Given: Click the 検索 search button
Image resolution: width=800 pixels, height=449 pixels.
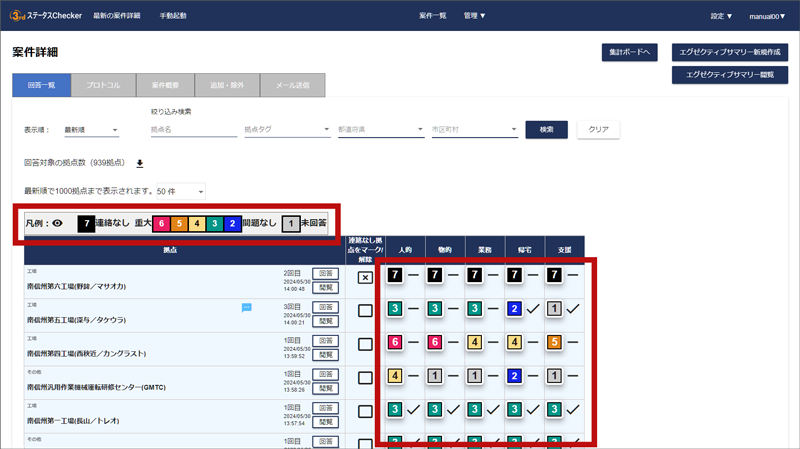Looking at the screenshot, I should [546, 129].
